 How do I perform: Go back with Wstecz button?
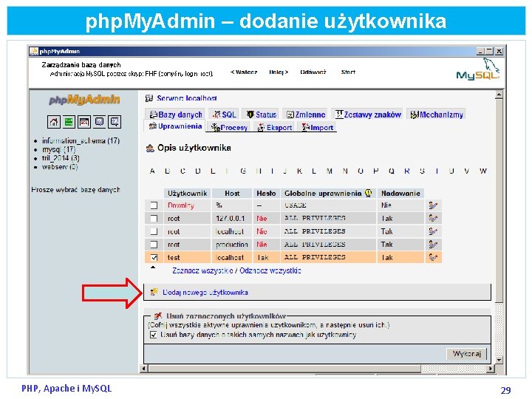point(244,72)
